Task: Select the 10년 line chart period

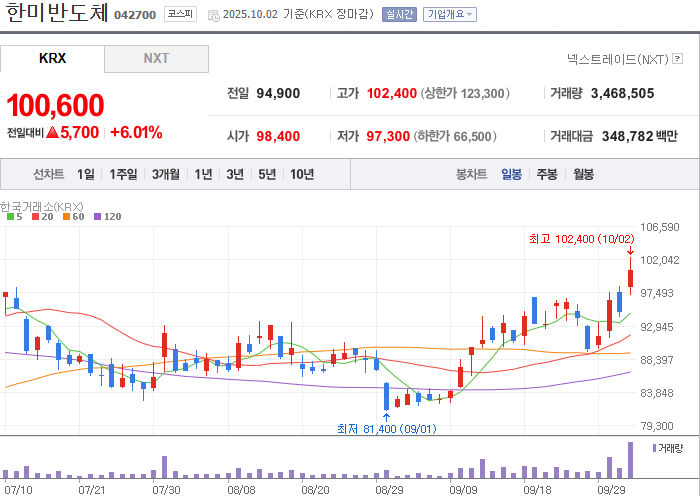Action: [302, 174]
